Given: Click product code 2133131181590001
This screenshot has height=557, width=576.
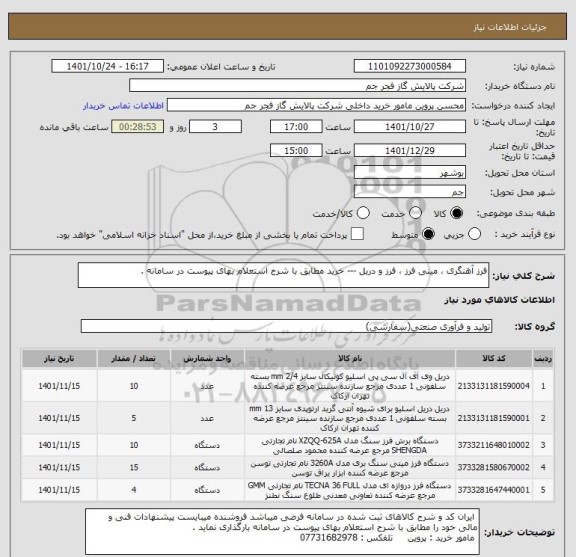Looking at the screenshot, I should [494, 418].
